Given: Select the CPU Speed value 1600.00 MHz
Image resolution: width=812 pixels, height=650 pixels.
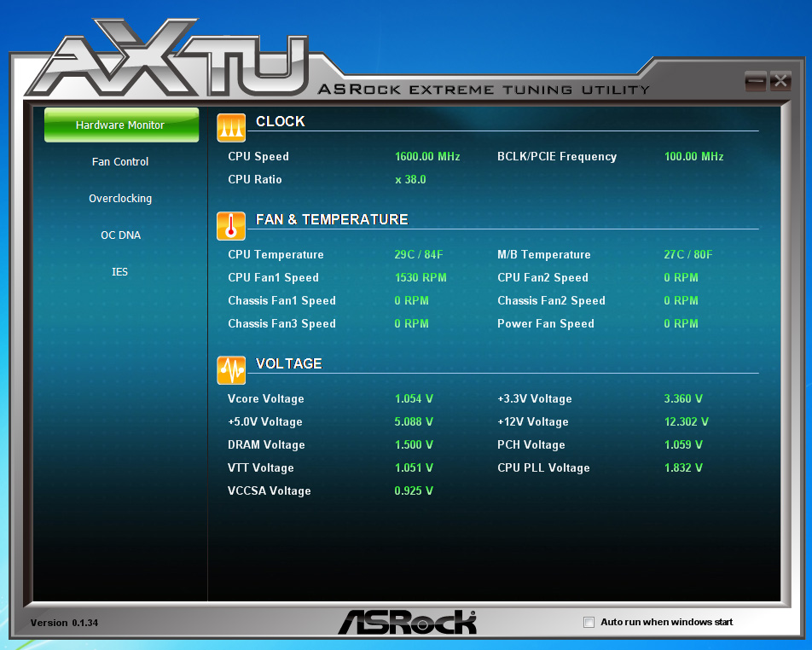Looking at the screenshot, I should [x=427, y=156].
